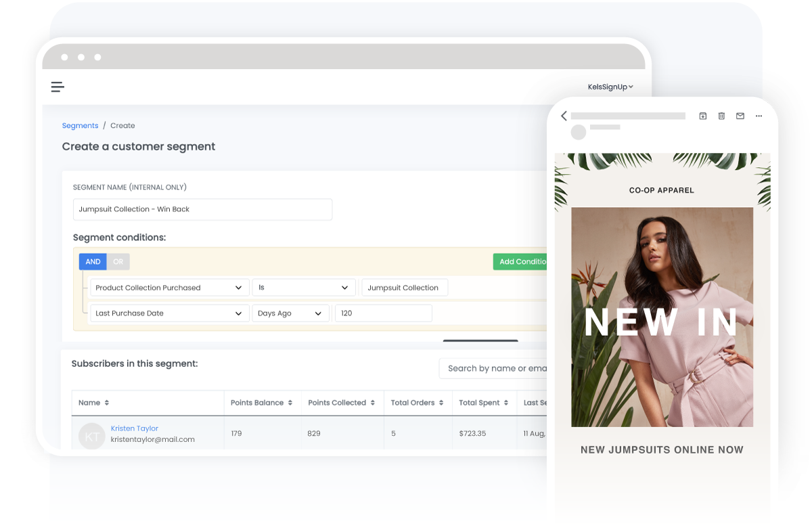The height and width of the screenshot is (530, 812).
Task: Click the Segment Name input field
Action: [202, 209]
